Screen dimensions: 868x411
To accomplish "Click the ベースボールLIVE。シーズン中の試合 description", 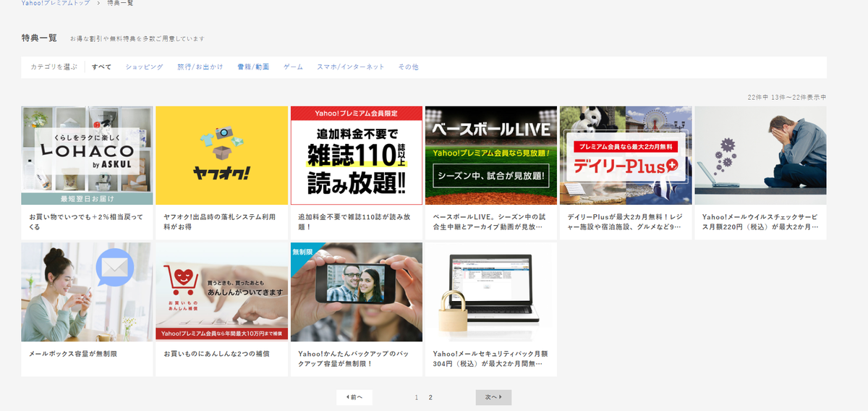I will pos(488,221).
